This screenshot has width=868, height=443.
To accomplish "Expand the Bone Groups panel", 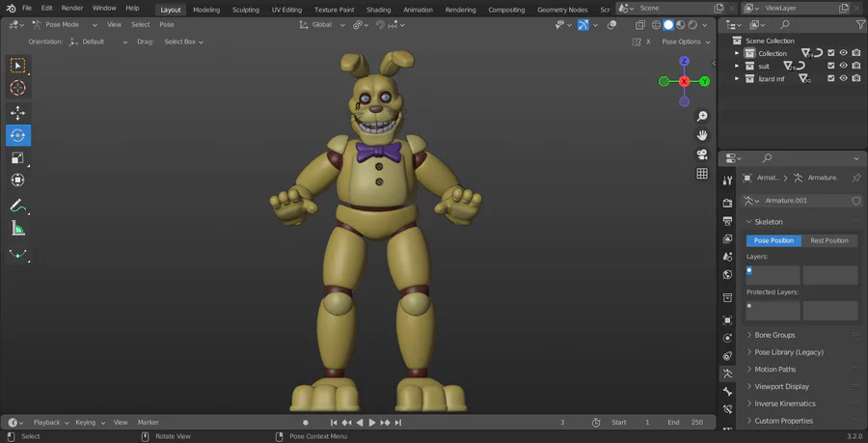I will [x=774, y=335].
